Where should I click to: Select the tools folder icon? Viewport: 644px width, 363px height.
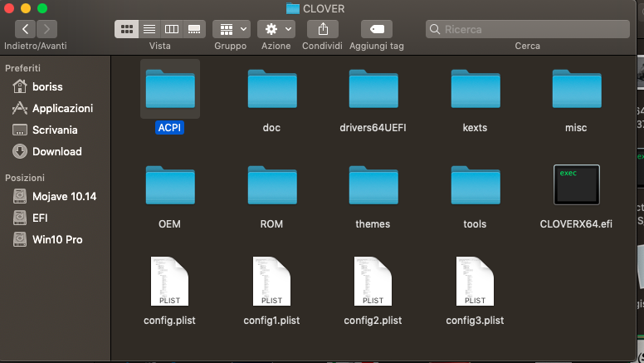click(476, 185)
